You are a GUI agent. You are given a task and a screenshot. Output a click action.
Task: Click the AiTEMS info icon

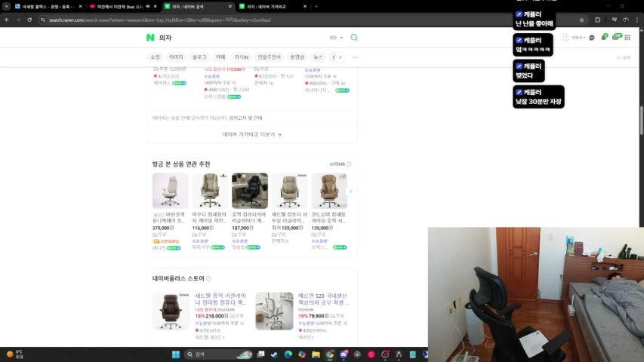coord(349,164)
